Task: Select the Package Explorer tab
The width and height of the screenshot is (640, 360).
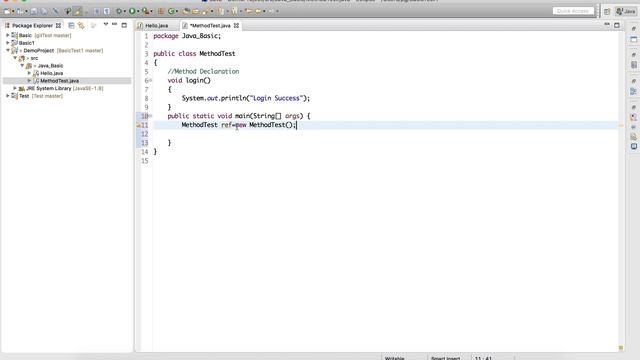Action: [x=33, y=25]
